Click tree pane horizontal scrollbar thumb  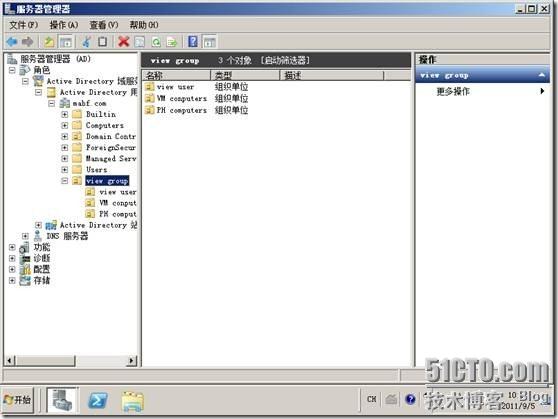[46, 360]
